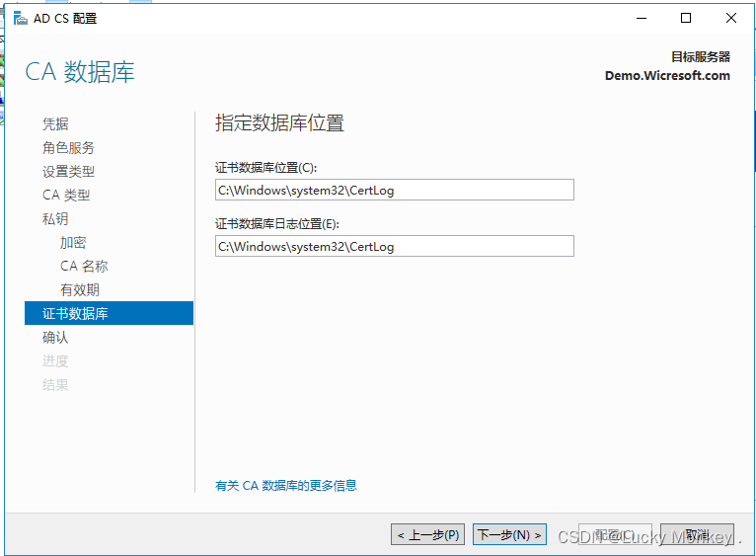The image size is (756, 556).
Task: Click the Demo.Wicresoft.com server name
Action: pyautogui.click(x=667, y=76)
